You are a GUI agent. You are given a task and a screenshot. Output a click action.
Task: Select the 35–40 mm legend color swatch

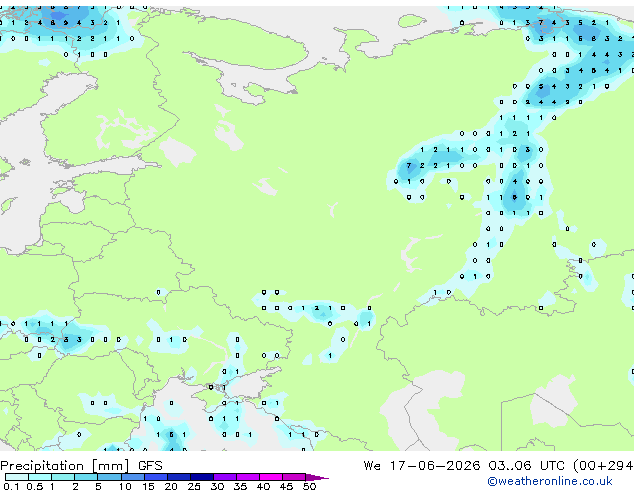click(x=247, y=477)
